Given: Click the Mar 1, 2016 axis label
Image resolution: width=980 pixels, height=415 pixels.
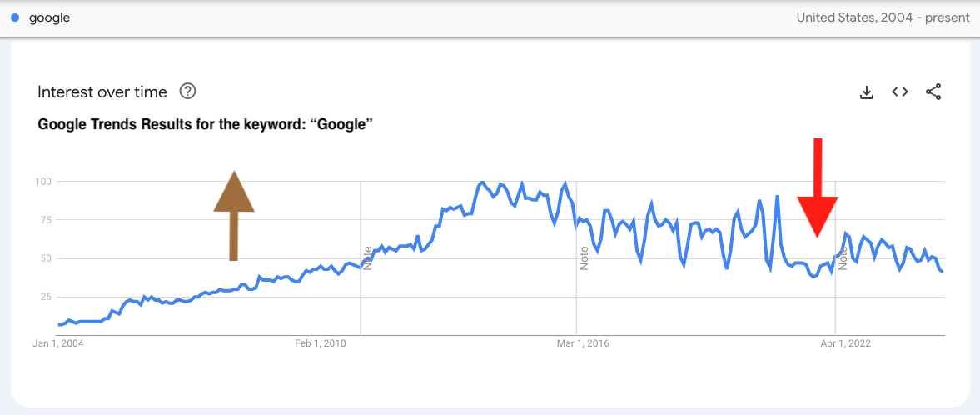Looking at the screenshot, I should click(583, 342).
